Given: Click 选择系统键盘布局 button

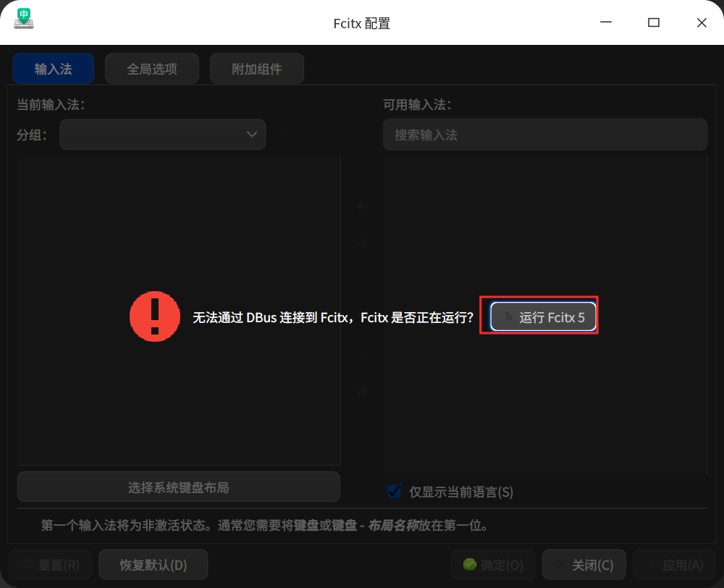Looking at the screenshot, I should (177, 487).
